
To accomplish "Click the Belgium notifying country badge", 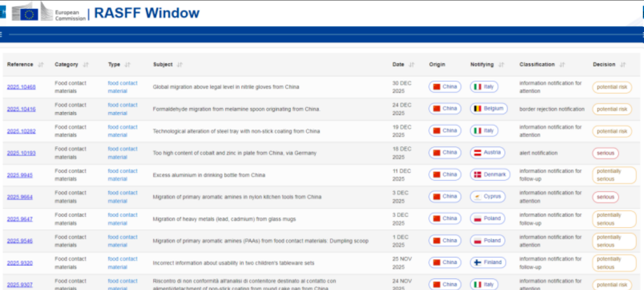I will tap(489, 109).
